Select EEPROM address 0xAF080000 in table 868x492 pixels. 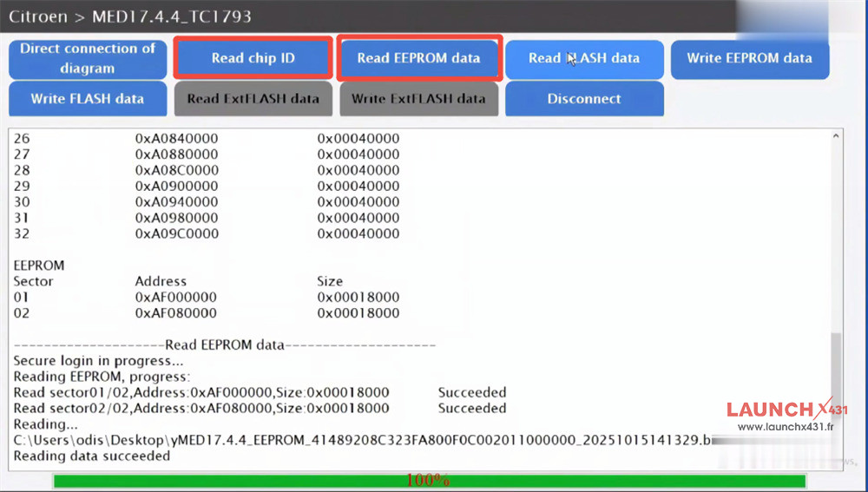pos(176,313)
